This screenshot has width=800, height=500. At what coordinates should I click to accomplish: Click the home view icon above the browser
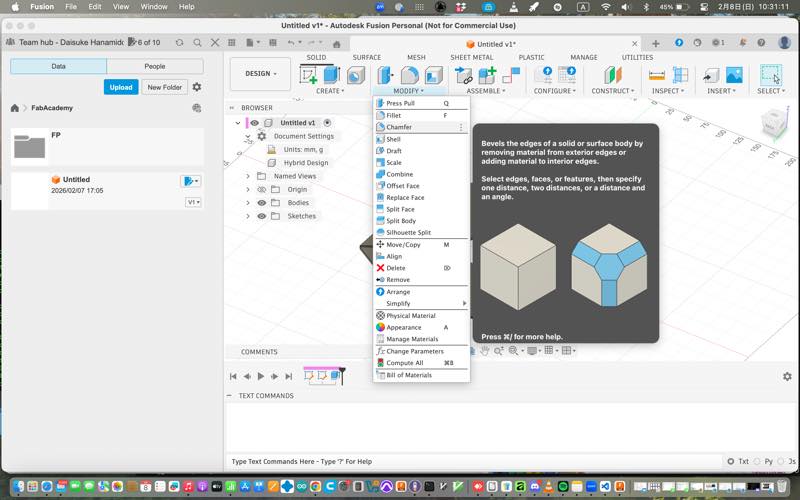[x=337, y=44]
